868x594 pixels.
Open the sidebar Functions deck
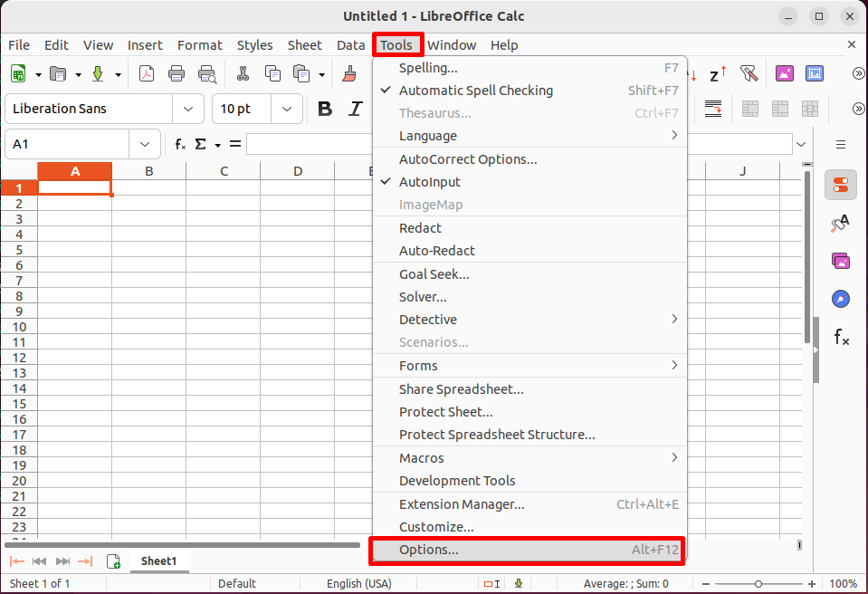coord(841,337)
